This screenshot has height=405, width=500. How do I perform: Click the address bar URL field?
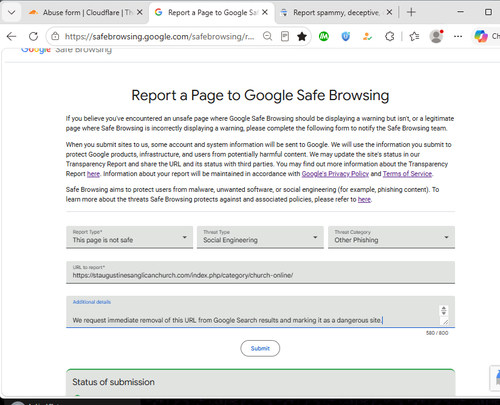159,36
